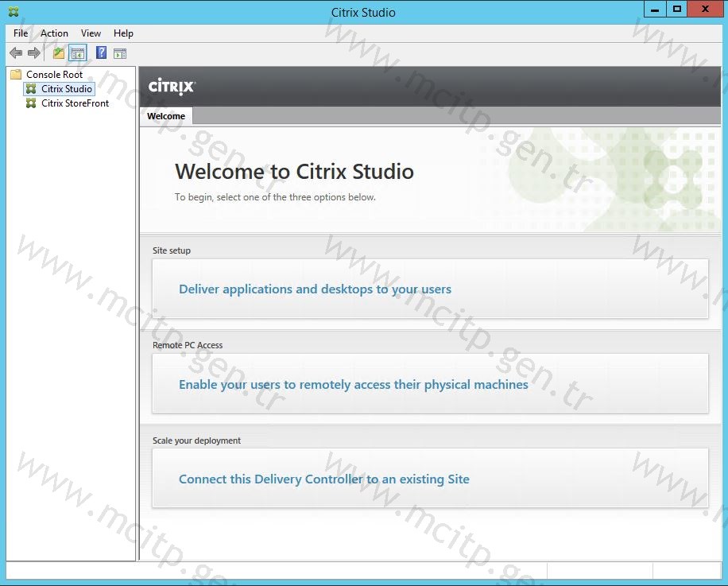
Task: Close the Citrix Studio window
Action: coord(705,10)
